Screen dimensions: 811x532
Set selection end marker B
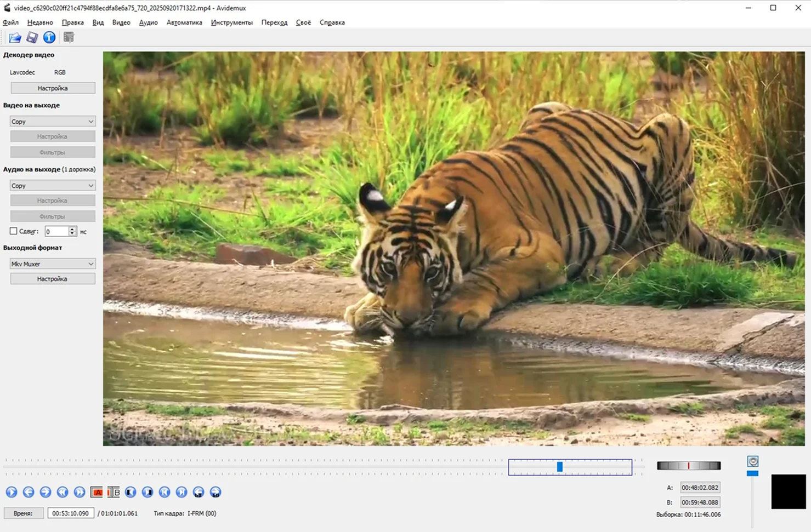coord(114,492)
